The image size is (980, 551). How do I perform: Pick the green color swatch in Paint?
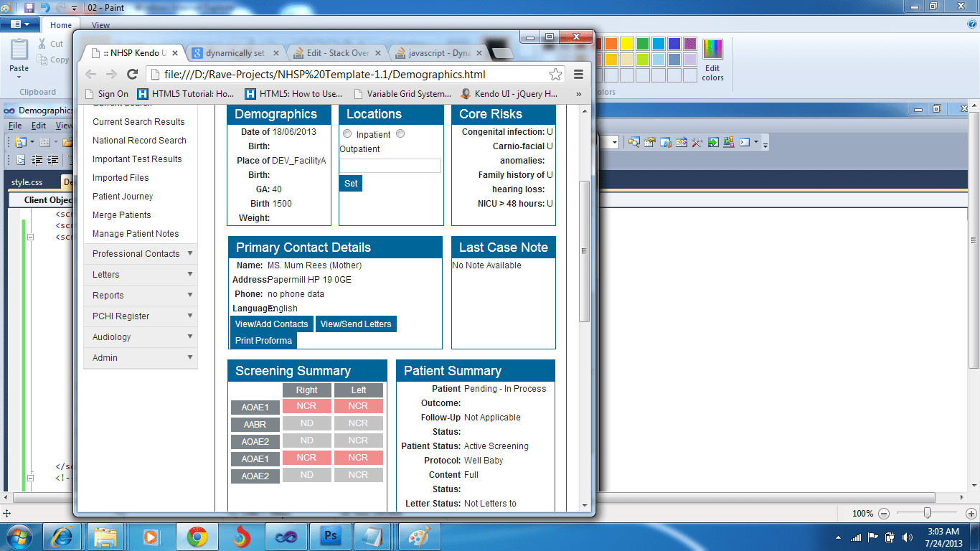(642, 44)
